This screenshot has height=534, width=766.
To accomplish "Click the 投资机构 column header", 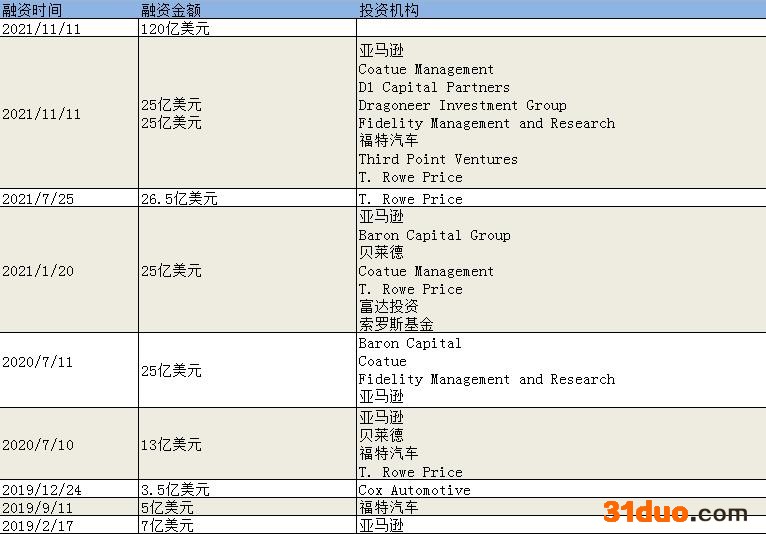I will 389,10.
